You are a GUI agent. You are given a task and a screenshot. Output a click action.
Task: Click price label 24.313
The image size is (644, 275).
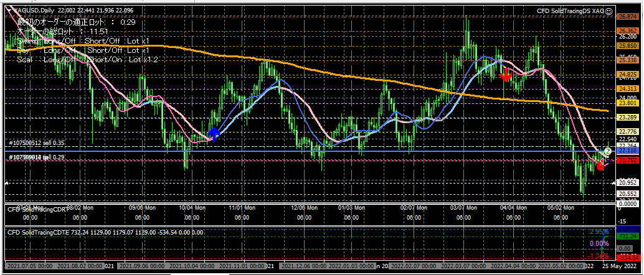coord(627,88)
